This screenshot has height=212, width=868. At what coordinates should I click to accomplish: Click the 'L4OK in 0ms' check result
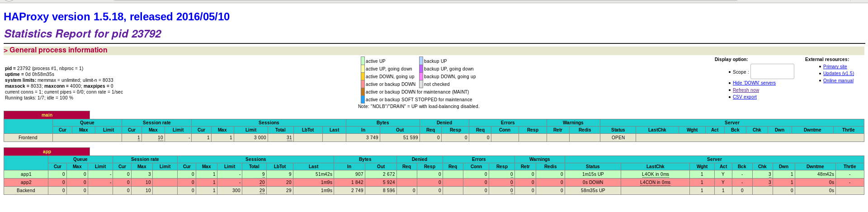655,174
